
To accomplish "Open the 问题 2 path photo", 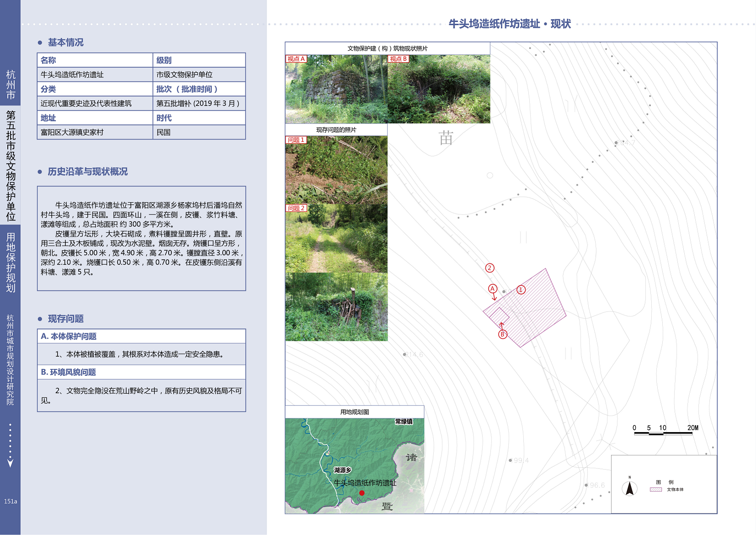I will [x=336, y=238].
